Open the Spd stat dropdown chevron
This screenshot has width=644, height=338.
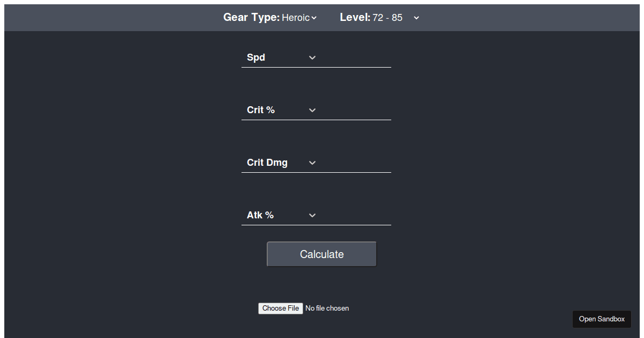(312, 57)
